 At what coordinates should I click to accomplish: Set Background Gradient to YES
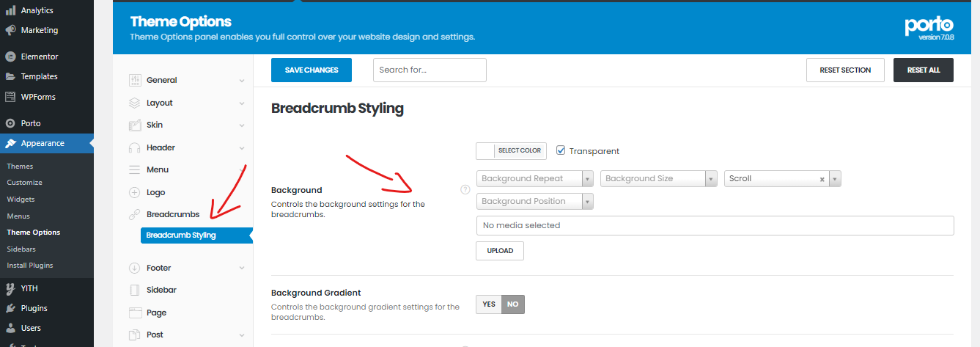coord(489,304)
